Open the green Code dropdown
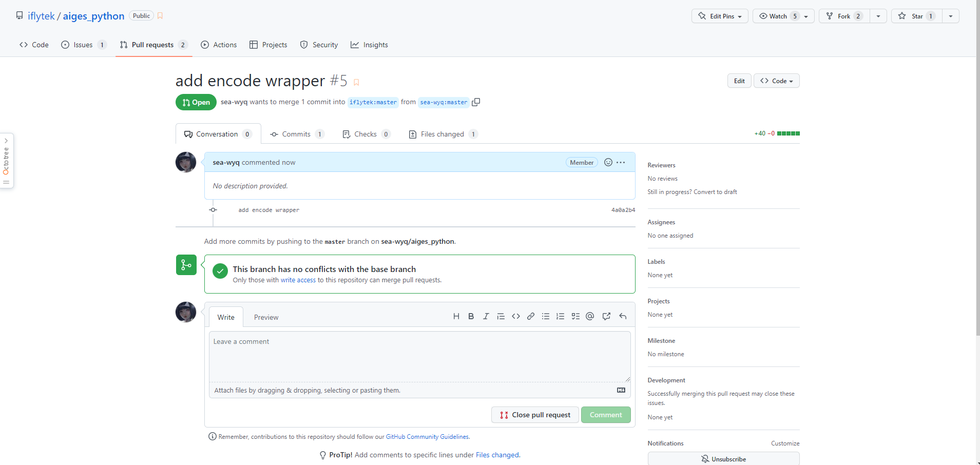 [x=777, y=81]
